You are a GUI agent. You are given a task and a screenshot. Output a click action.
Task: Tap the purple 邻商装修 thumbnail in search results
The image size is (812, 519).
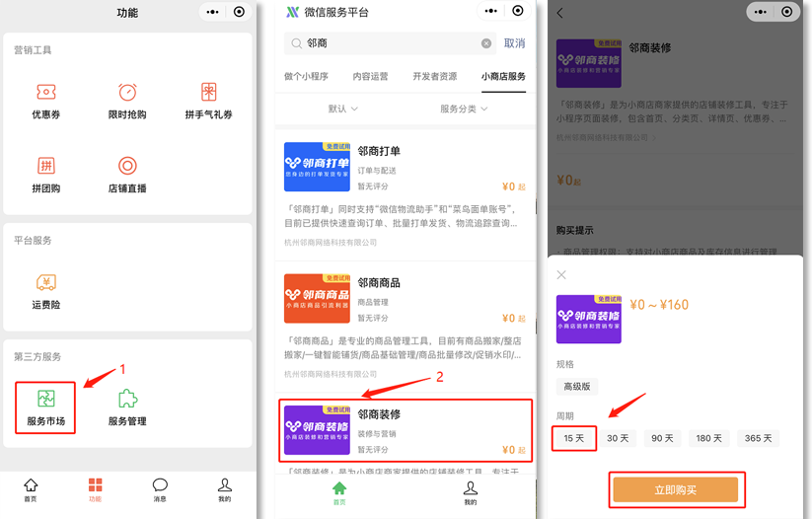[x=317, y=430]
